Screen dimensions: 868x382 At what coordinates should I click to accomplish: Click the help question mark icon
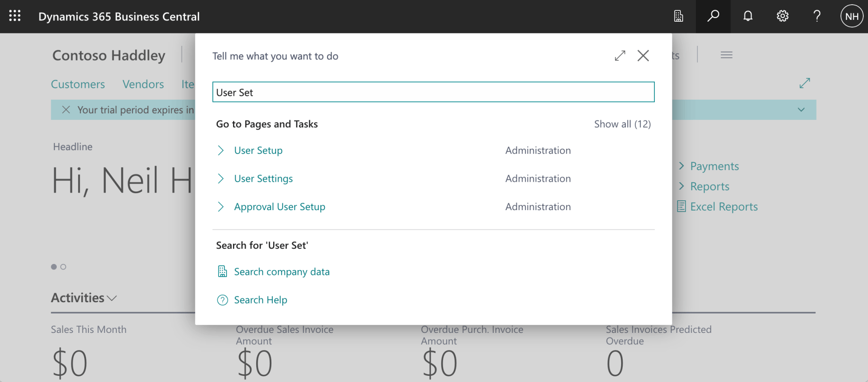click(817, 16)
